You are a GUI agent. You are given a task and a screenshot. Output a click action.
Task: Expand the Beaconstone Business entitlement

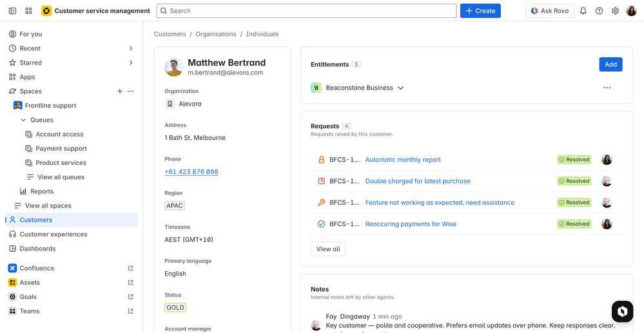pos(400,88)
